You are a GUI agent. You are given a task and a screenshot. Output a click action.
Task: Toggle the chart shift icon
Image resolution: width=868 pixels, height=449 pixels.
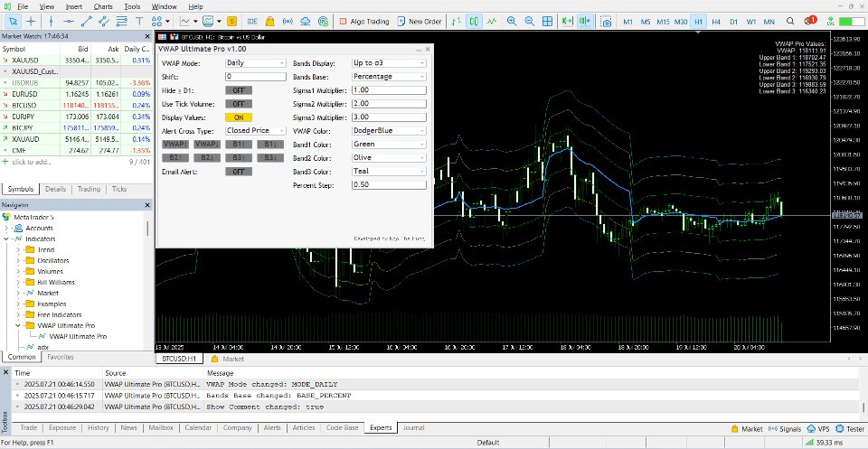pyautogui.click(x=585, y=21)
